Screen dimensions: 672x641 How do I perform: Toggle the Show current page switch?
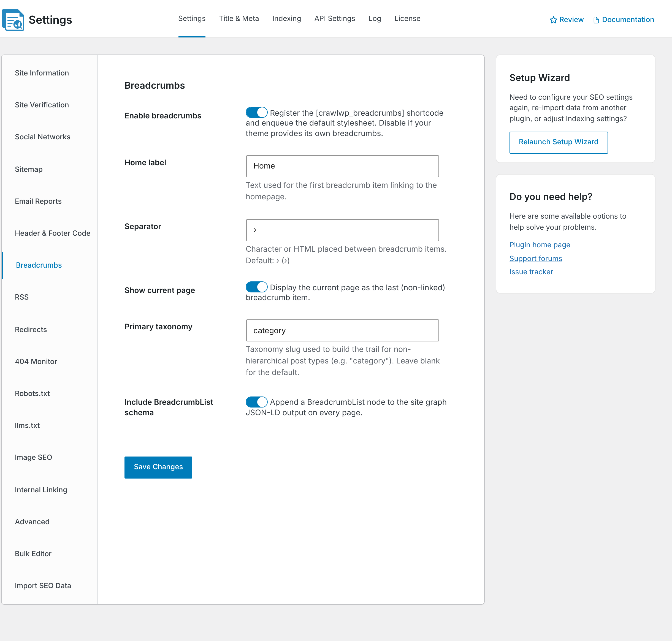click(256, 287)
